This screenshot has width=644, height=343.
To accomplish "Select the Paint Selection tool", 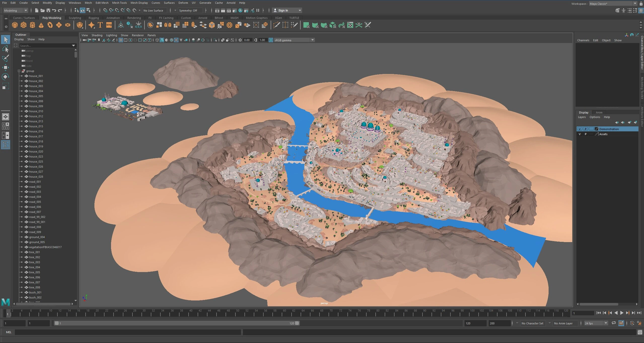I will (x=5, y=58).
